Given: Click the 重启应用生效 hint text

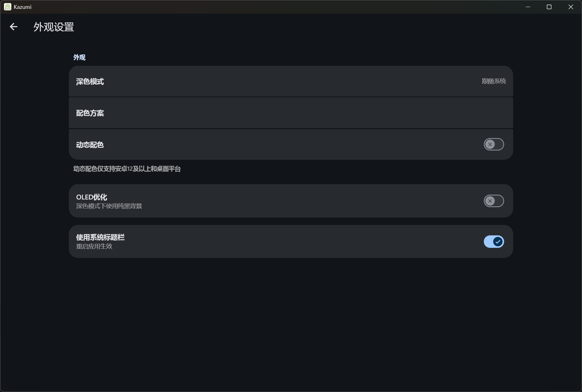Looking at the screenshot, I should pyautogui.click(x=94, y=246).
